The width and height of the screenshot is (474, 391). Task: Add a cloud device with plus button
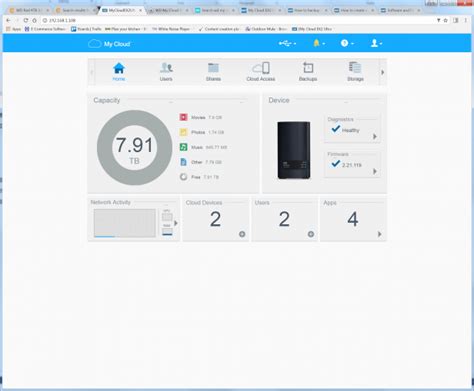click(242, 234)
